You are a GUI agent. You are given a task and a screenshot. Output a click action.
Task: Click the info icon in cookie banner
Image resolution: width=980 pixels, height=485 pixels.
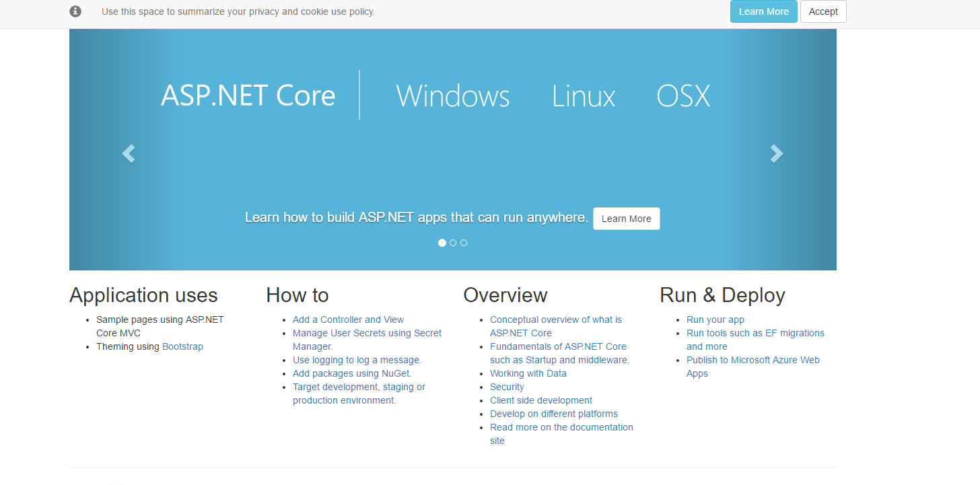click(x=75, y=11)
